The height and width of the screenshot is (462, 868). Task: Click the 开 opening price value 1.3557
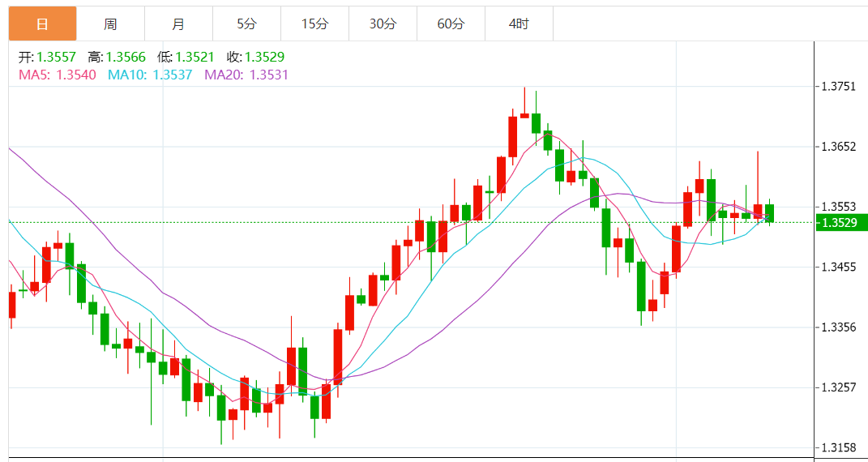click(x=56, y=58)
